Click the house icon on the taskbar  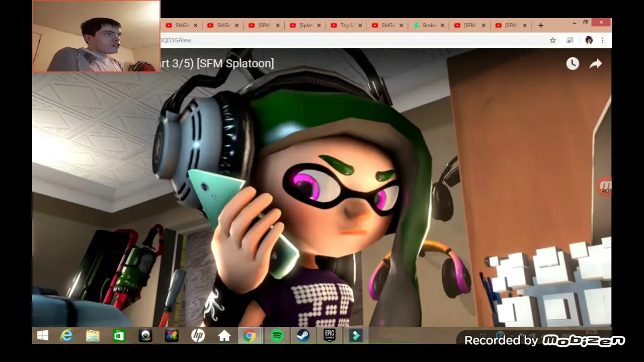[x=224, y=335]
